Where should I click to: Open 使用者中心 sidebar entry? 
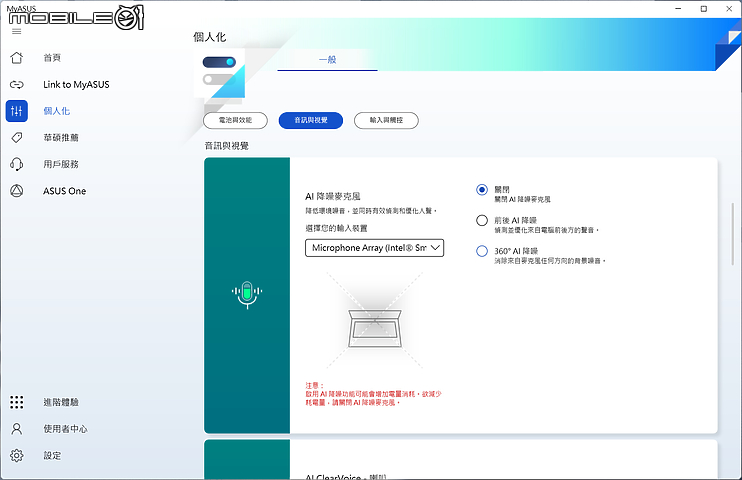65,429
